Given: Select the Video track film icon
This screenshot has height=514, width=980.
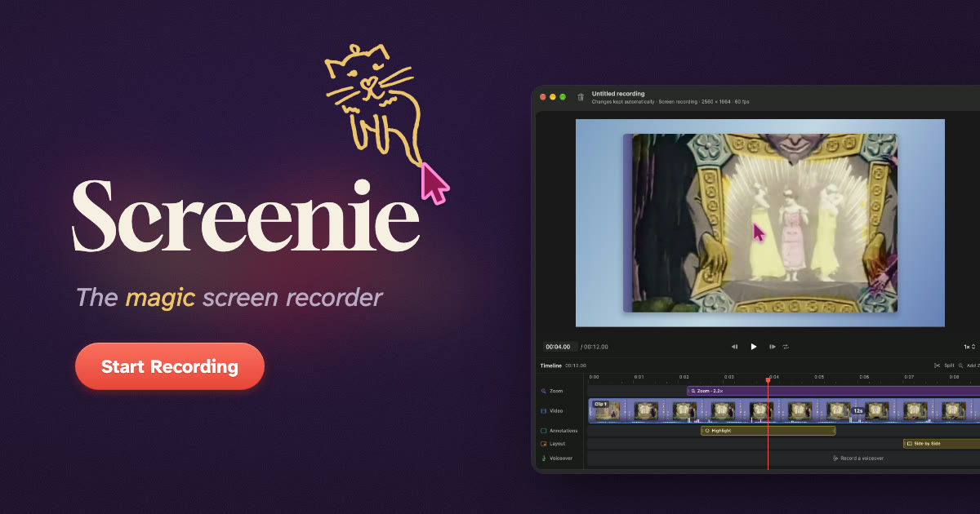Looking at the screenshot, I should tap(543, 410).
